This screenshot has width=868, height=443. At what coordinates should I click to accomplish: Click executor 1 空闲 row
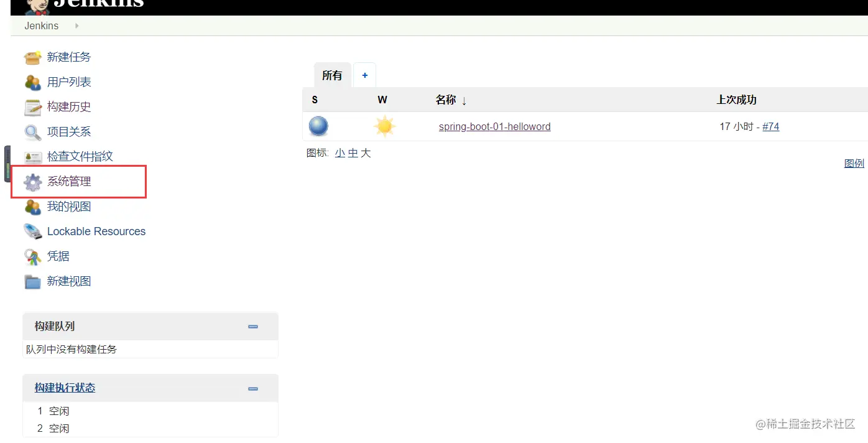click(150, 411)
